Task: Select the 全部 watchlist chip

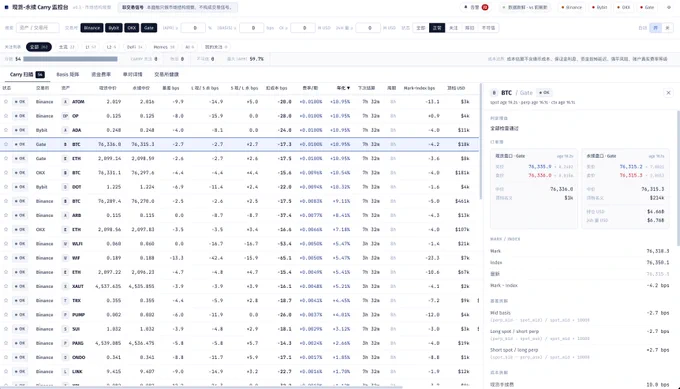Action: click(x=39, y=47)
